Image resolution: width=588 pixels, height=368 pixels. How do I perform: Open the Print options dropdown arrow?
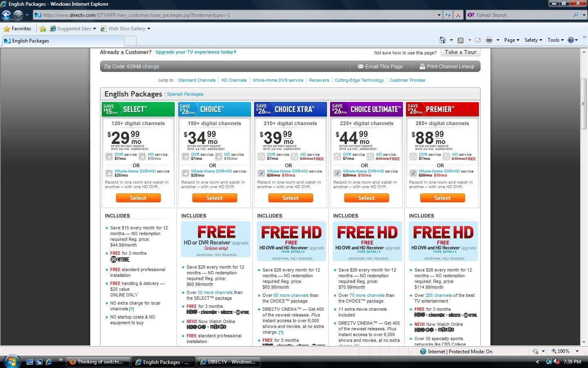(498, 40)
